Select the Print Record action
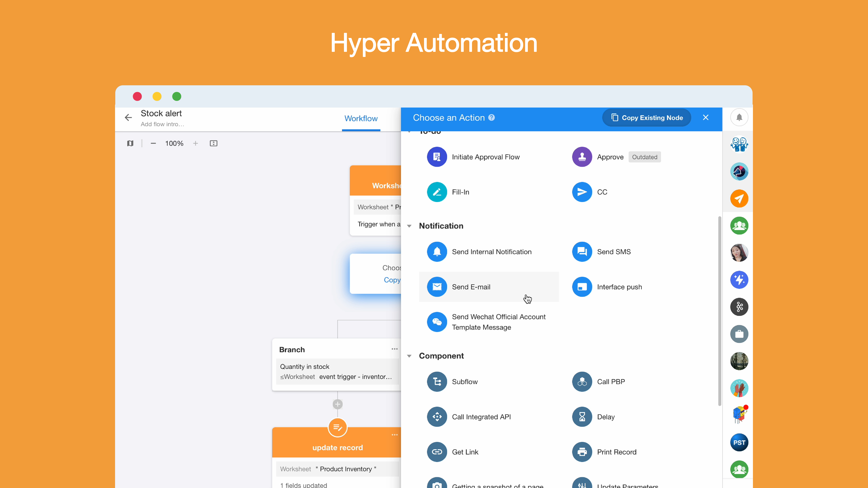Screen dimensions: 868x488 tap(617, 452)
